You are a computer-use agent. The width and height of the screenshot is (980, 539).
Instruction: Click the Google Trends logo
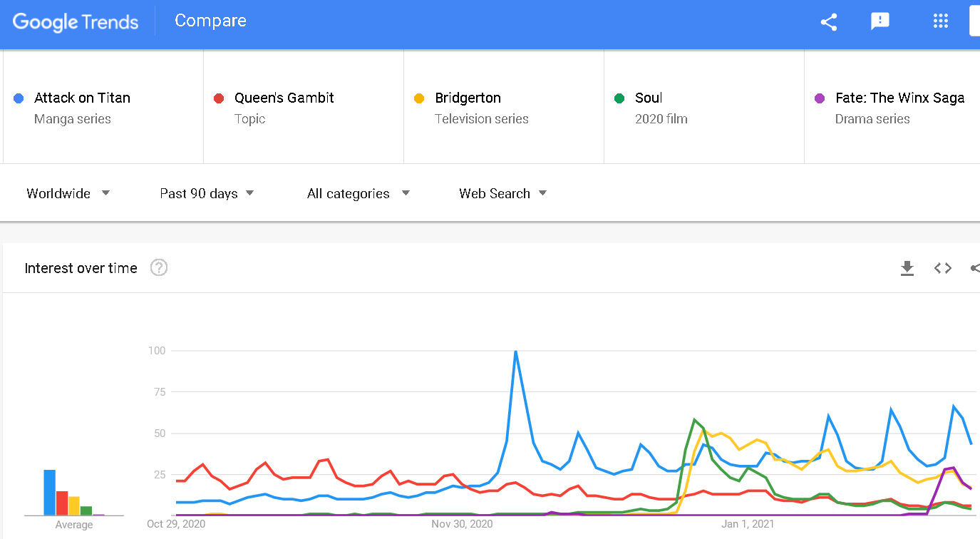[76, 21]
